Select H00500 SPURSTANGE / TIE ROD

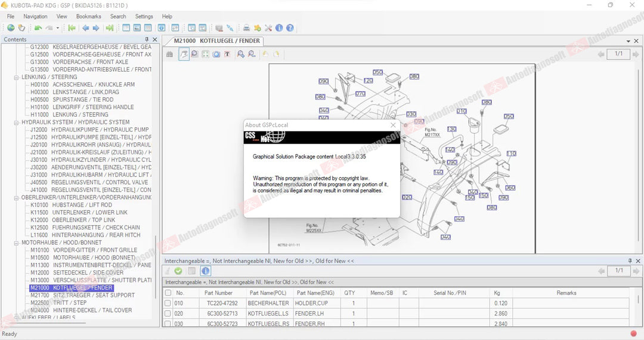pyautogui.click(x=72, y=99)
